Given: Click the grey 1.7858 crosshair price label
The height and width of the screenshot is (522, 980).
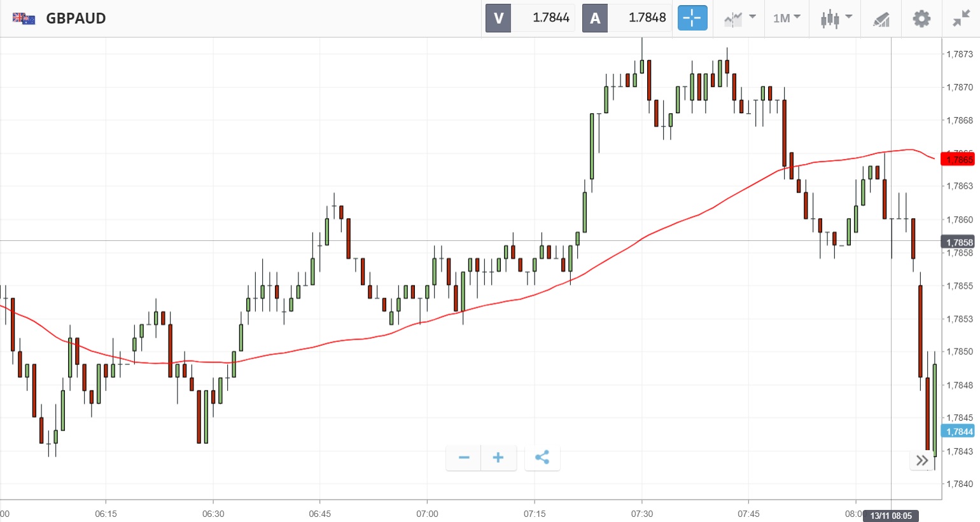Looking at the screenshot, I should (x=958, y=242).
